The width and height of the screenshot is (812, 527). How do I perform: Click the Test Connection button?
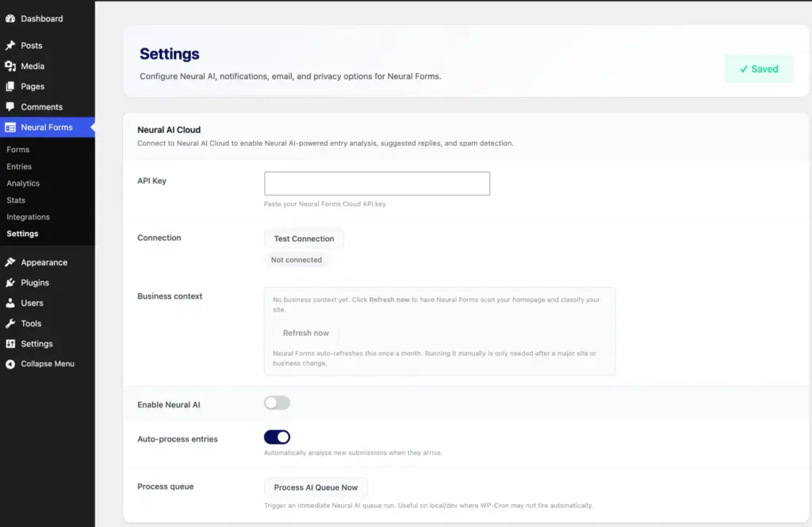(x=304, y=239)
